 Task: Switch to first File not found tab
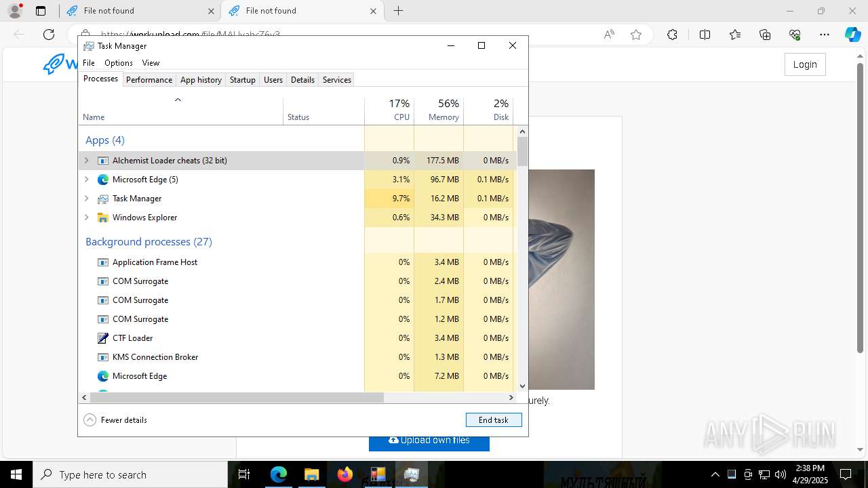[139, 11]
